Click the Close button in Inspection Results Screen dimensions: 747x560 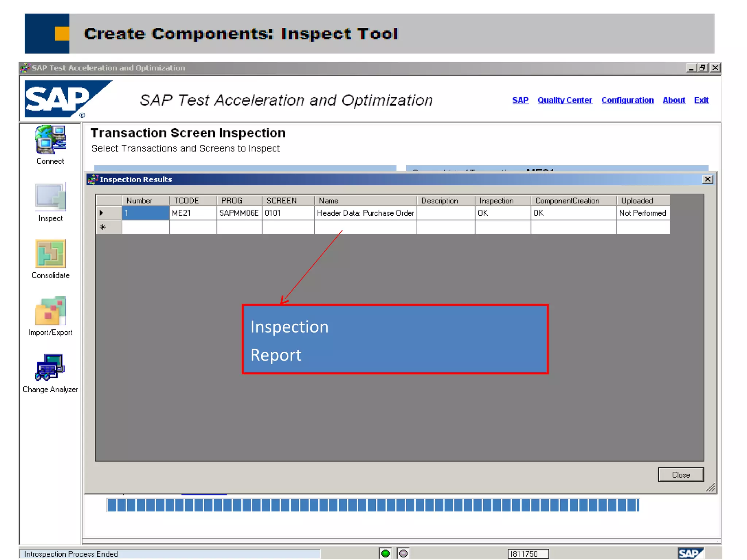(x=681, y=475)
